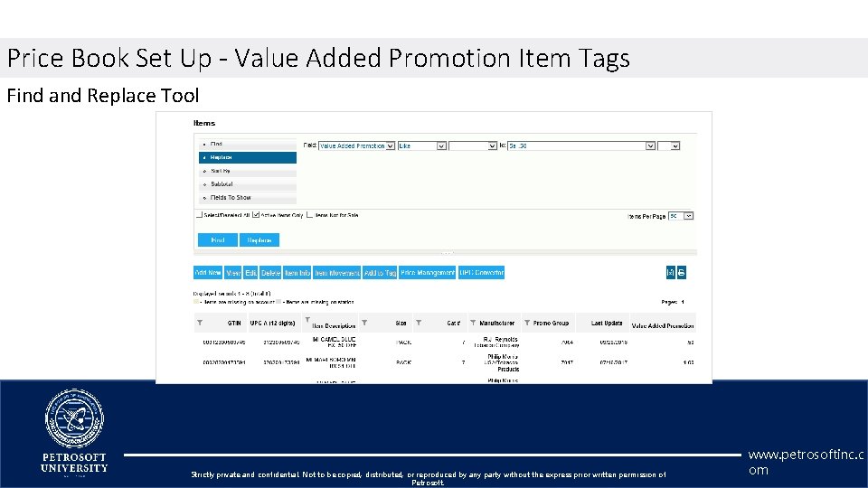Toggle the Select/Deselect All checkbox

pyautogui.click(x=199, y=215)
